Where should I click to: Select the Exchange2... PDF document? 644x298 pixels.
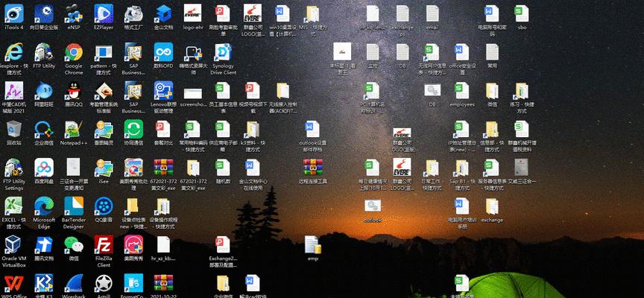pyautogui.click(x=223, y=244)
